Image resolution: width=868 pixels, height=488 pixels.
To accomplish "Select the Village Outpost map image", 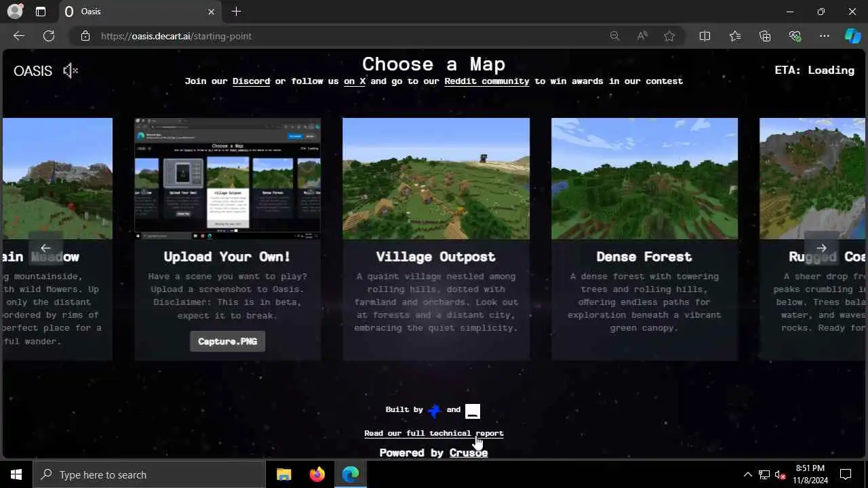I will pos(436,178).
